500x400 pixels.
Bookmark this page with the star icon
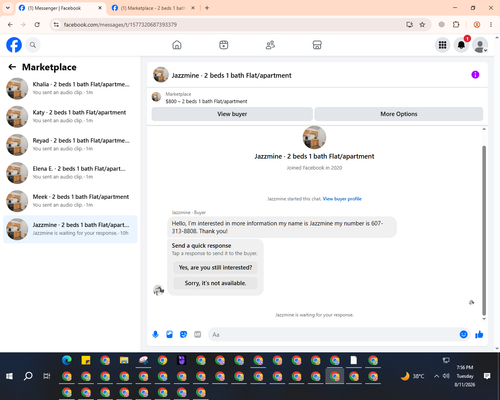coord(422,25)
